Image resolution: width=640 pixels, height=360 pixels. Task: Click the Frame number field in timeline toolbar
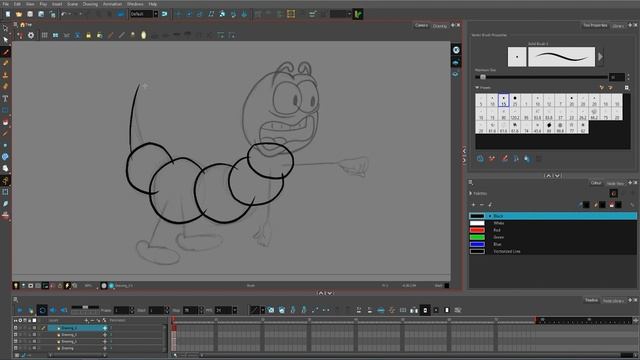tap(122, 311)
